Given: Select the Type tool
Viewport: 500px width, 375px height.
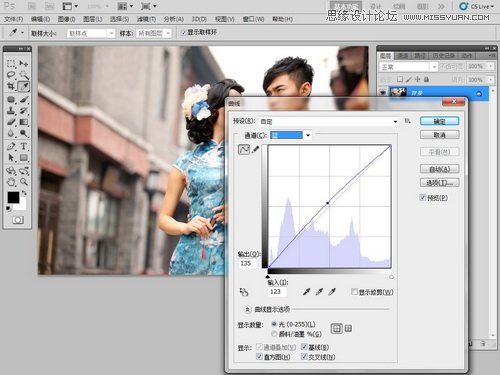Looking at the screenshot, I should [24, 146].
